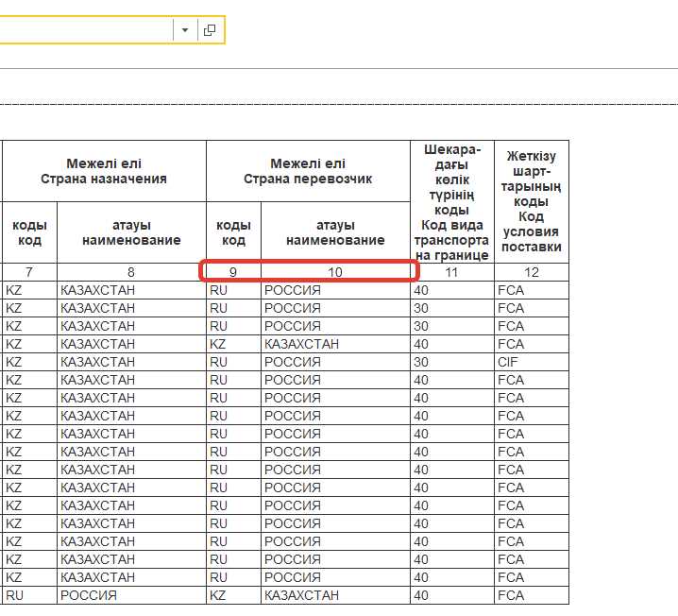
Task: Click 'атауы наименование' header under Страна назначения
Action: click(131, 232)
